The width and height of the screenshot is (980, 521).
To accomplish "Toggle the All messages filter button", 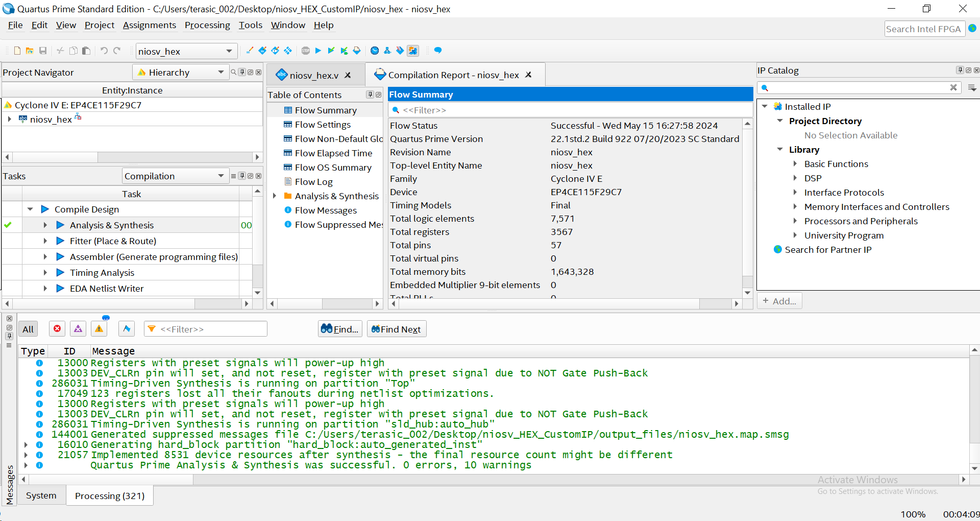I will point(28,329).
